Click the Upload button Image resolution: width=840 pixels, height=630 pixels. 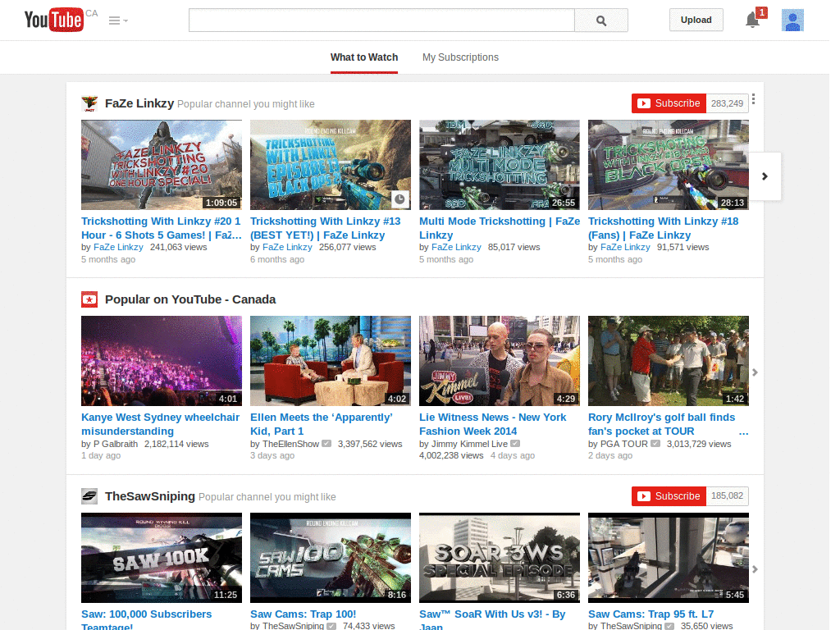695,19
